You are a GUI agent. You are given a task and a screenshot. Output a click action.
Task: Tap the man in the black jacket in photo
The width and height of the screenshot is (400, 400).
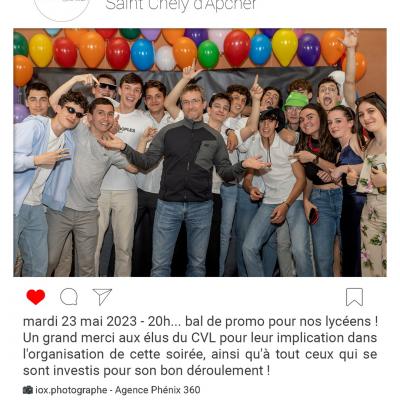(187, 180)
